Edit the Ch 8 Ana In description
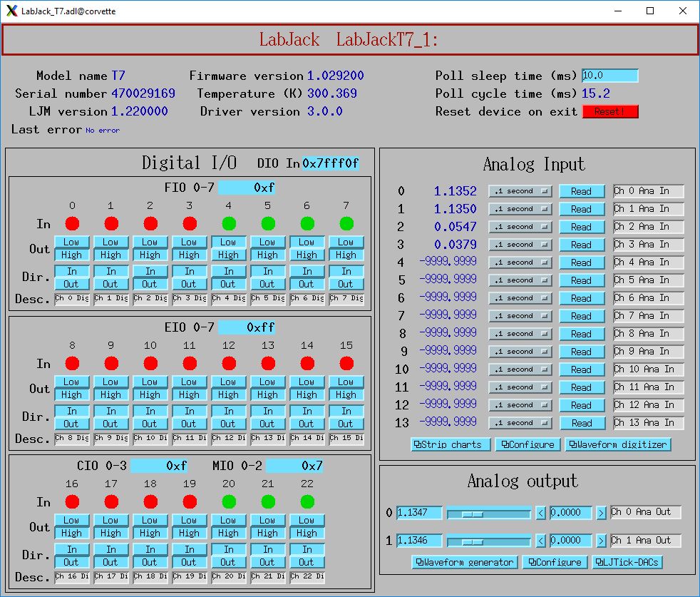The width and height of the screenshot is (700, 597). click(648, 334)
